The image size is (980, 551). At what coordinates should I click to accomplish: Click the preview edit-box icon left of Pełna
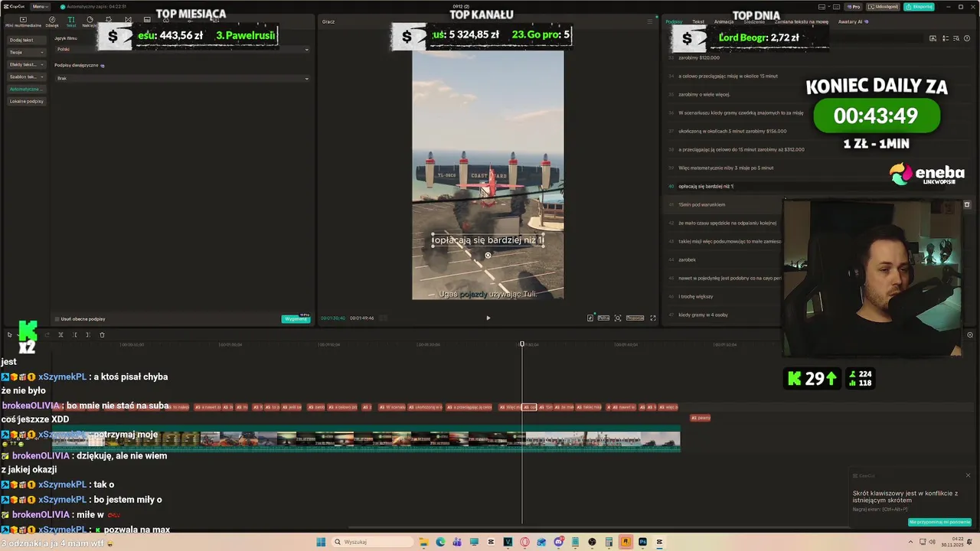[590, 318]
